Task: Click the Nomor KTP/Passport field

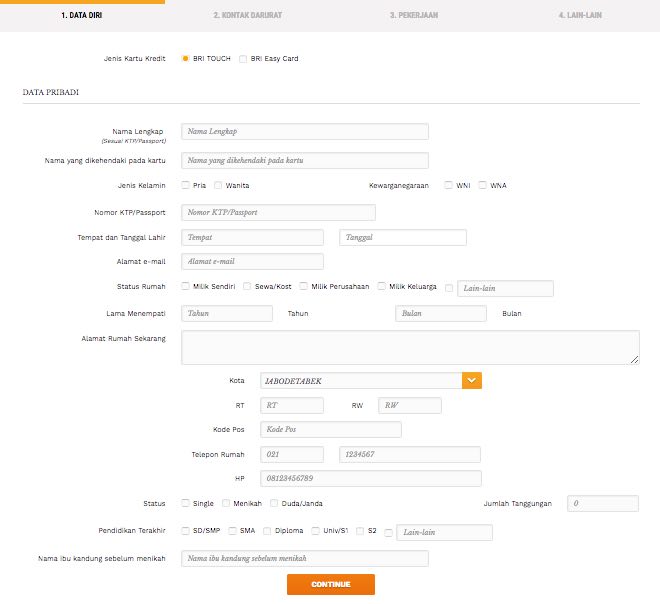Action: 278,213
